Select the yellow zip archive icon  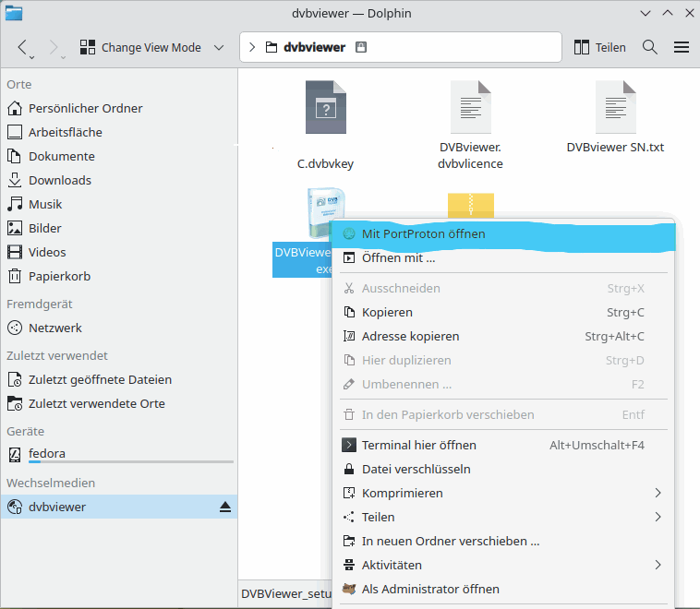pyautogui.click(x=471, y=205)
